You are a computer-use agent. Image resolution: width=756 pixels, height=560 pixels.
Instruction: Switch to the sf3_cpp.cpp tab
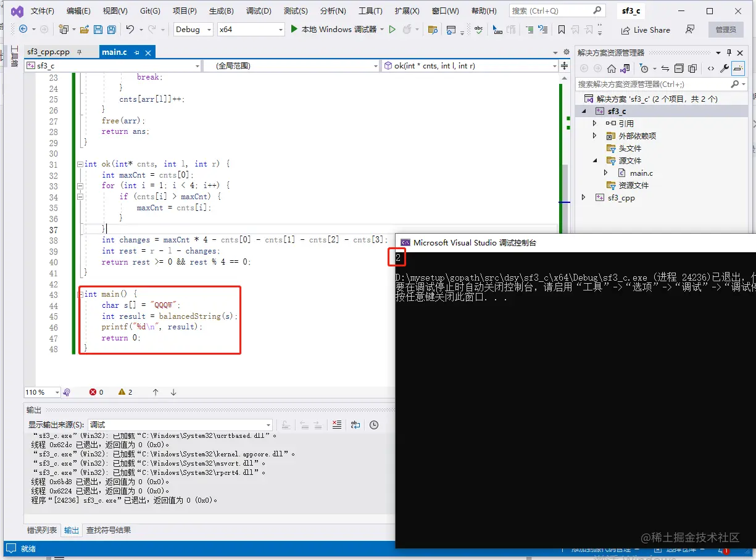pos(49,52)
